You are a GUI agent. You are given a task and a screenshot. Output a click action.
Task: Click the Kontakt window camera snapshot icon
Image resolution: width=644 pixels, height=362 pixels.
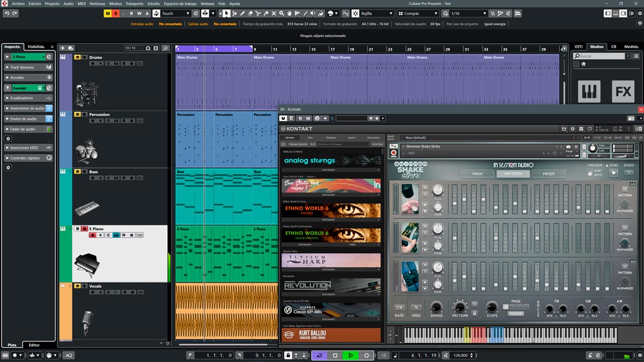pyautogui.click(x=631, y=118)
